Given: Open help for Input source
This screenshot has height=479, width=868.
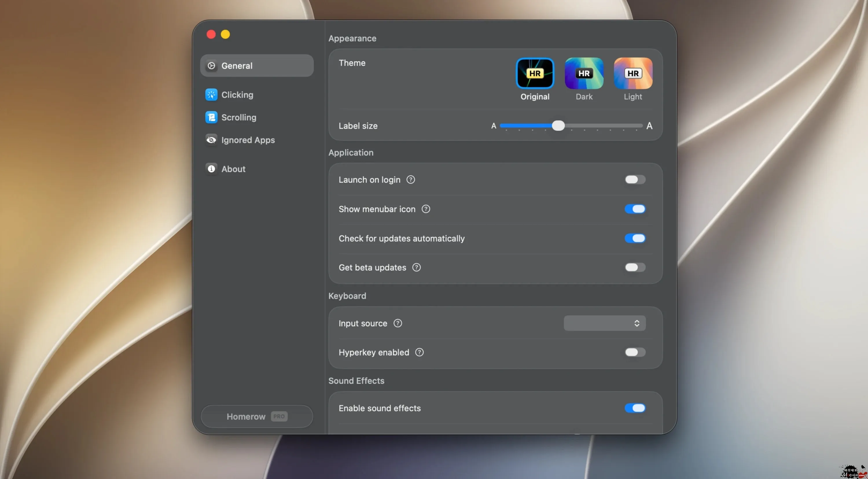Looking at the screenshot, I should (398, 323).
